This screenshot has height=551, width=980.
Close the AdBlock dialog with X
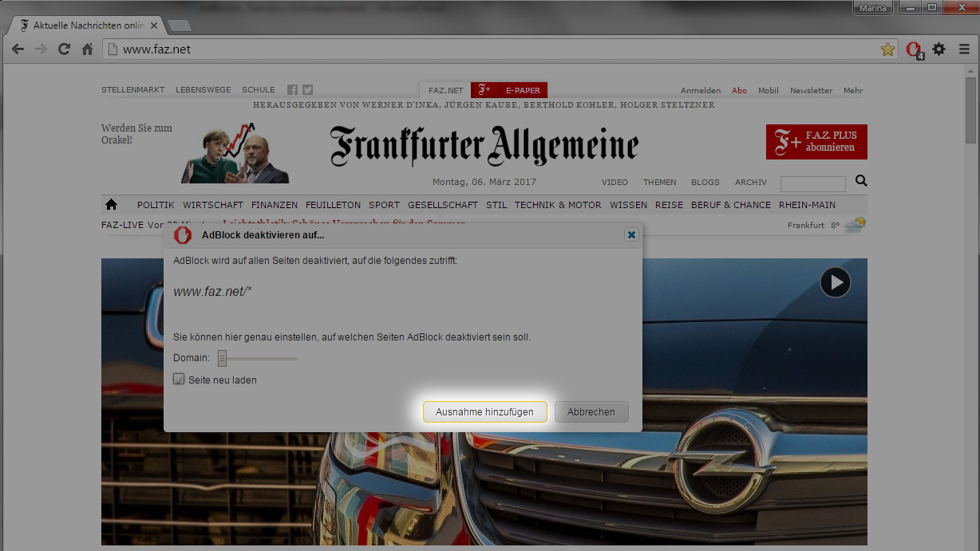(x=631, y=235)
